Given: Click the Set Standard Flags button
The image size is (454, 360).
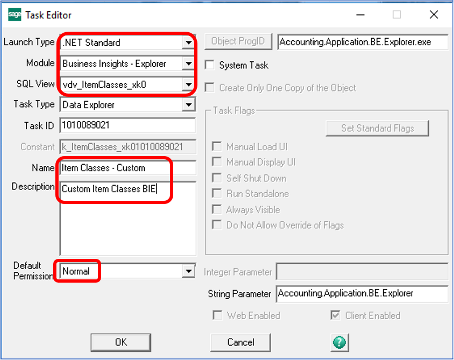Looking at the screenshot, I should pos(377,128).
